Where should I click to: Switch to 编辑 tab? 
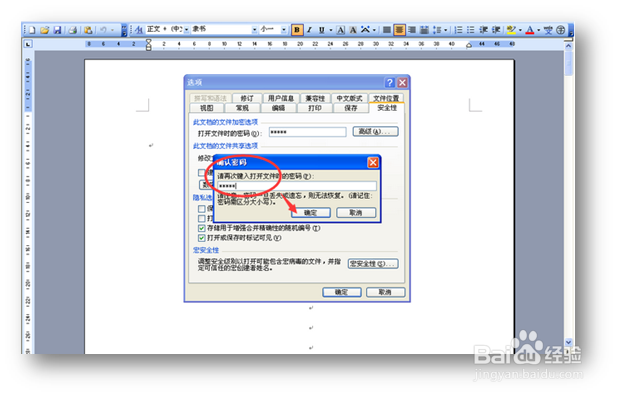278,108
